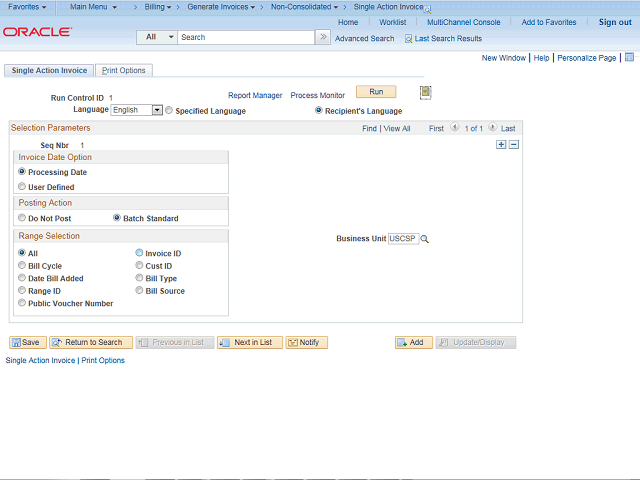
Task: Click the Save button
Action: point(28,342)
